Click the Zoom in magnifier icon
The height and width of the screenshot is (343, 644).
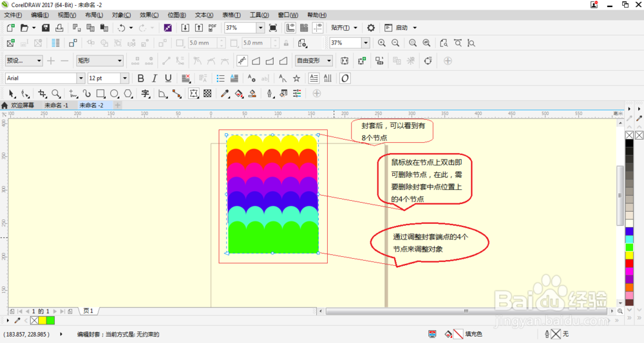pyautogui.click(x=381, y=42)
